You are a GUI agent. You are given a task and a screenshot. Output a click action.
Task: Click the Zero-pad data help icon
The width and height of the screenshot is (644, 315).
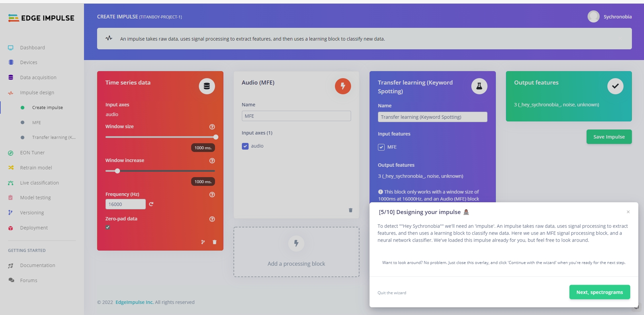[x=212, y=219]
